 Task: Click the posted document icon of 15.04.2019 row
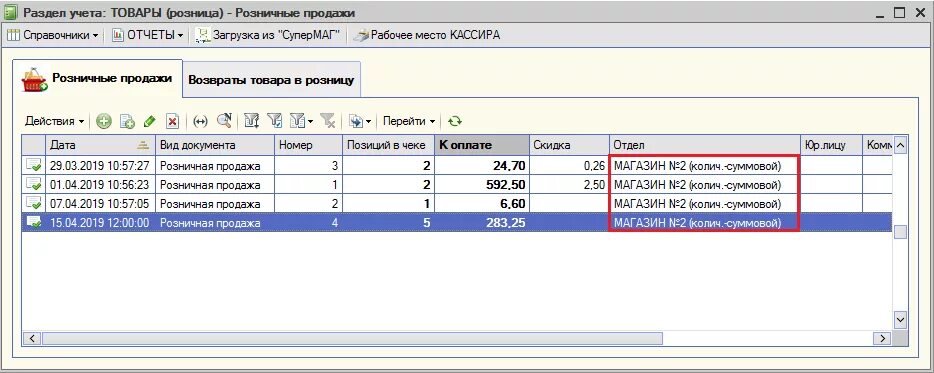tap(33, 223)
